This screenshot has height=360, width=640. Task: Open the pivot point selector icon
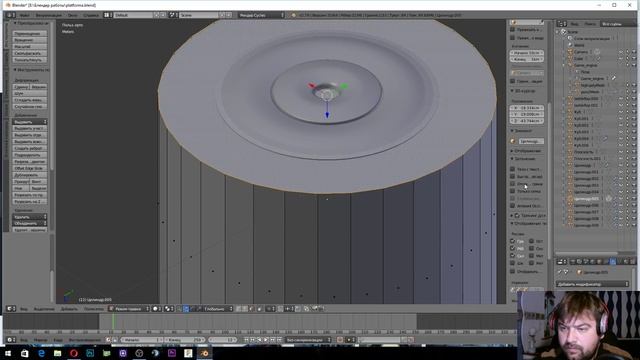(x=169, y=309)
